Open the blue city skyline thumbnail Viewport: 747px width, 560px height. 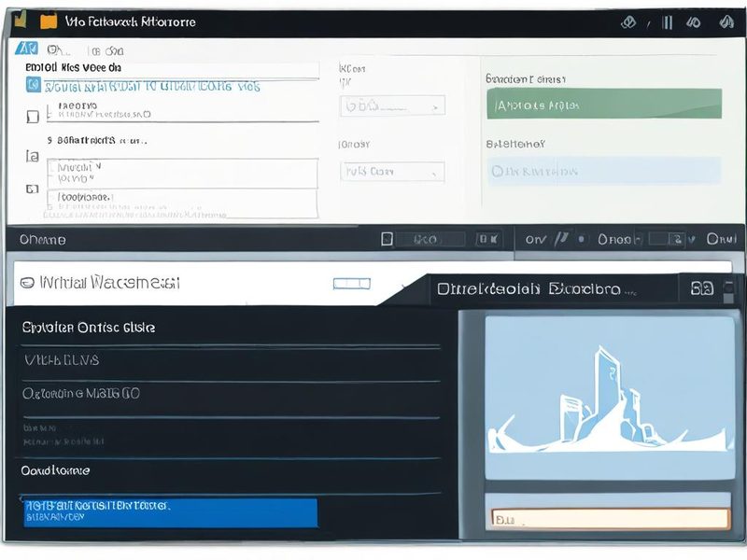coord(610,399)
